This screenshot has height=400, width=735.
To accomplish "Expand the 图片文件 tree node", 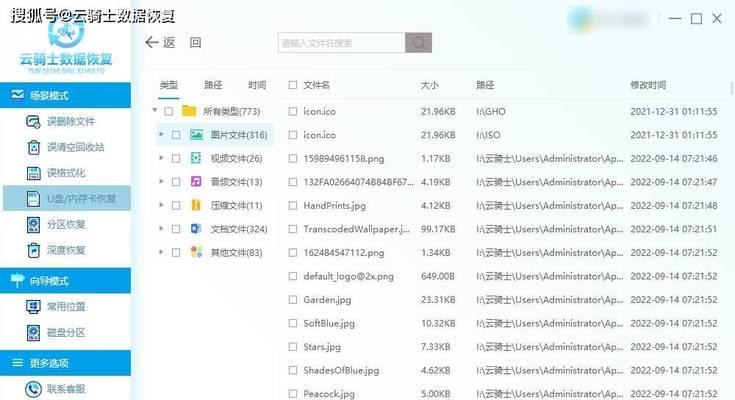I will pyautogui.click(x=161, y=134).
